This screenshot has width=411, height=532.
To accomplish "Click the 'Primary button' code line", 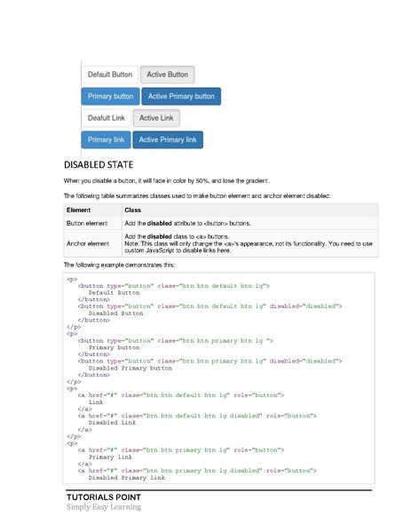I will [115, 347].
